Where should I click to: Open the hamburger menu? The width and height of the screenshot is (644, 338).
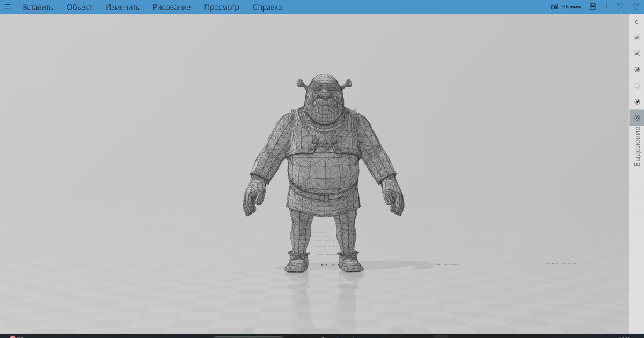(x=7, y=7)
